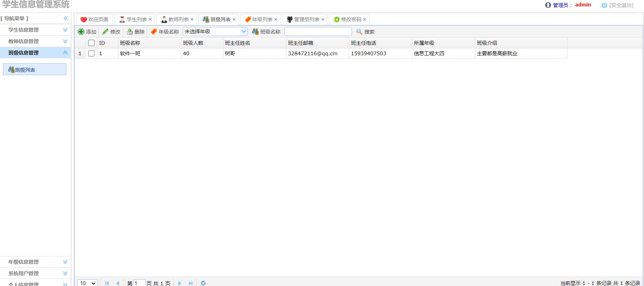Click the 修改 button label

pyautogui.click(x=115, y=32)
